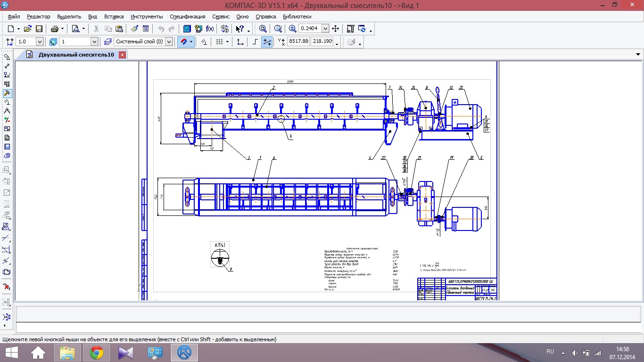644x362 pixels.
Task: Open the Редактор menu
Action: [39, 16]
